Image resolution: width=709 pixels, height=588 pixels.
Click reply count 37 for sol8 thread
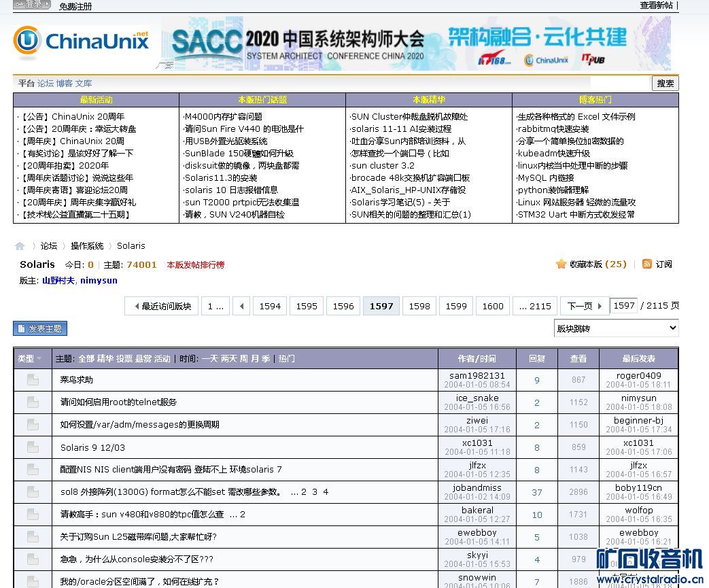pyautogui.click(x=537, y=492)
